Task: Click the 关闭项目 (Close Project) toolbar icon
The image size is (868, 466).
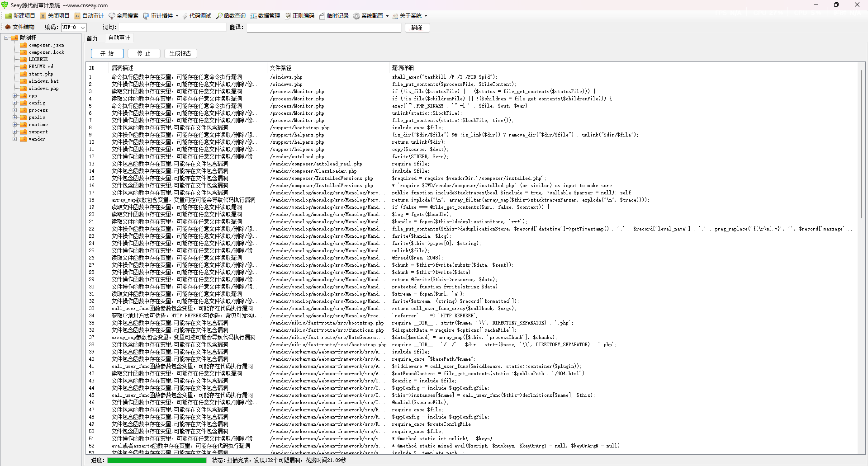Action: coord(43,16)
